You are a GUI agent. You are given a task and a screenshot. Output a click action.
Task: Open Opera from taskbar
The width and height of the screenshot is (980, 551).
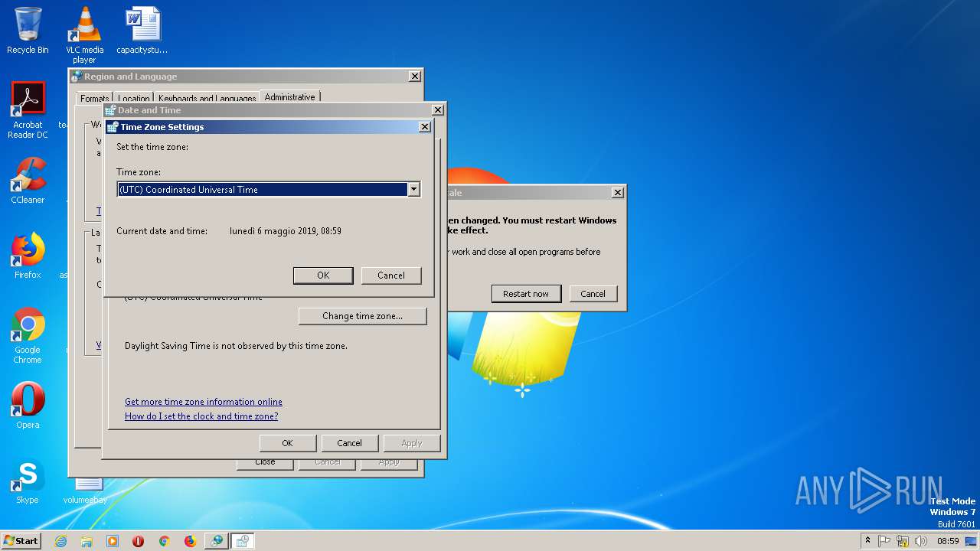pos(139,541)
